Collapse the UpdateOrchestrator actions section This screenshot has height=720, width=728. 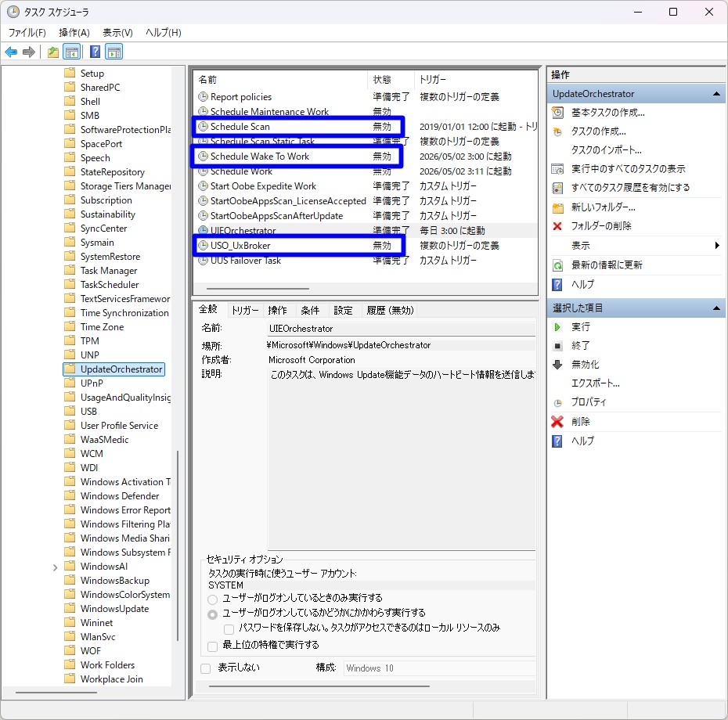(x=716, y=94)
